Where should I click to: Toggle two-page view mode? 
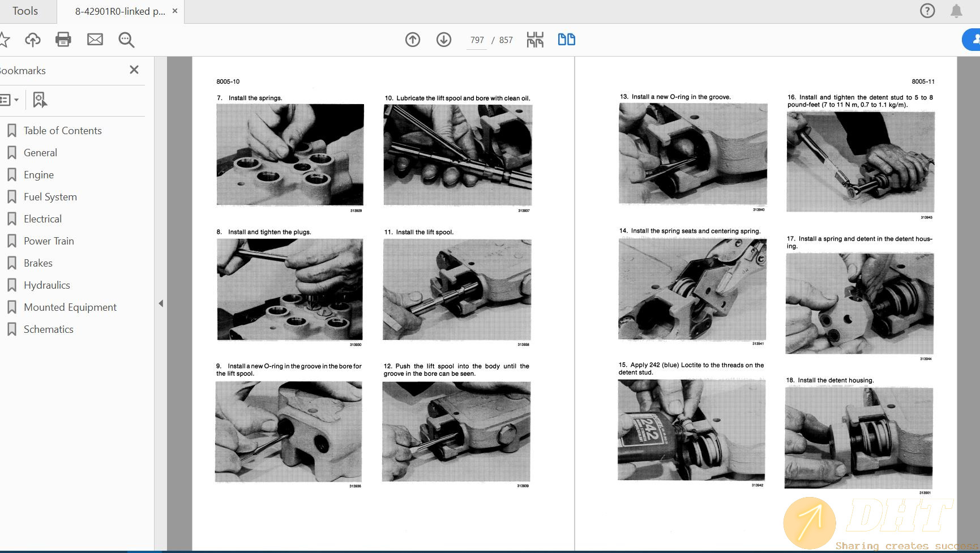point(566,40)
